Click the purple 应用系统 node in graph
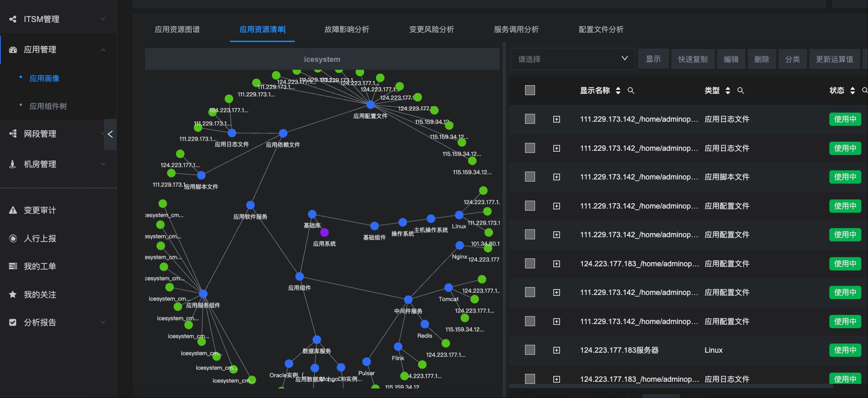 point(324,232)
